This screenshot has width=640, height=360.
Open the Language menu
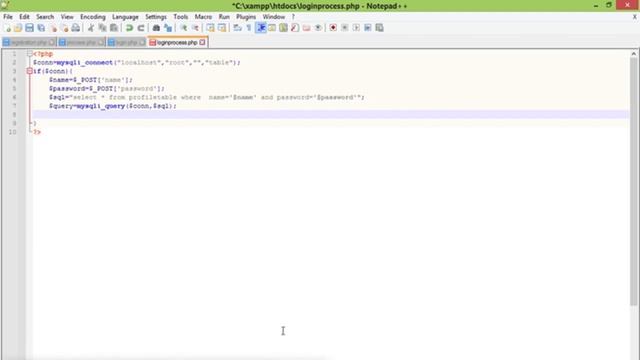point(125,17)
